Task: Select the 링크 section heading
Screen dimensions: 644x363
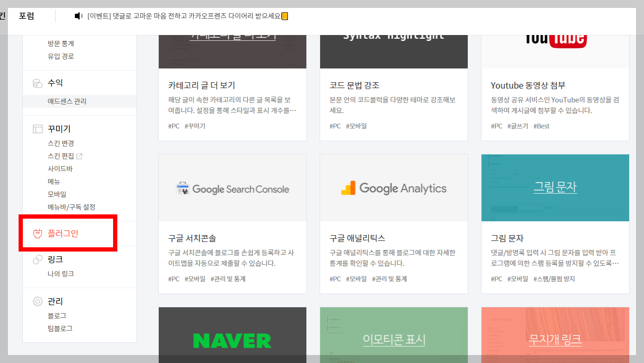Action: tap(55, 260)
